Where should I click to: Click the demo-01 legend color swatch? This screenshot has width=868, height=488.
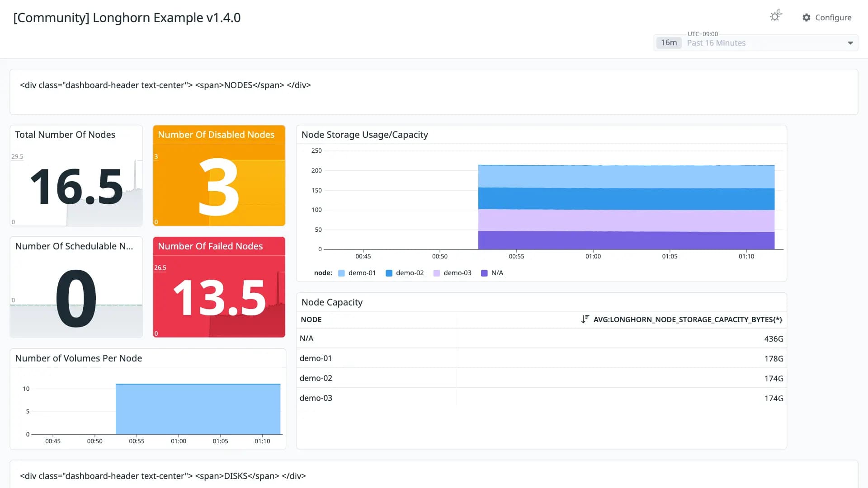pyautogui.click(x=341, y=273)
